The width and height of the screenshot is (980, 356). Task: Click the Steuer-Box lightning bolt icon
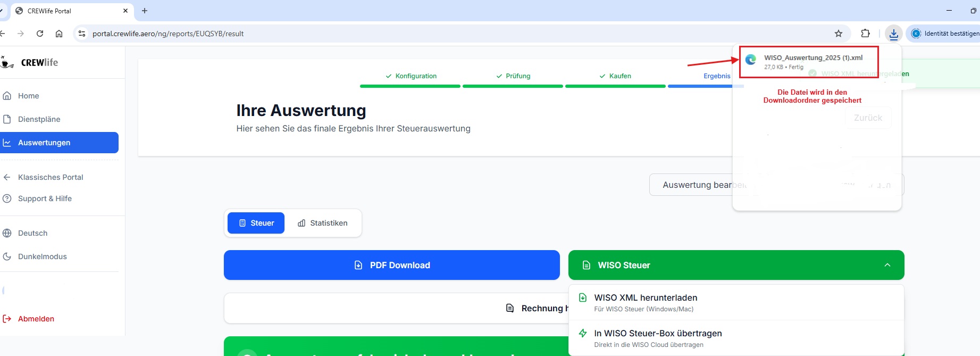[583, 333]
